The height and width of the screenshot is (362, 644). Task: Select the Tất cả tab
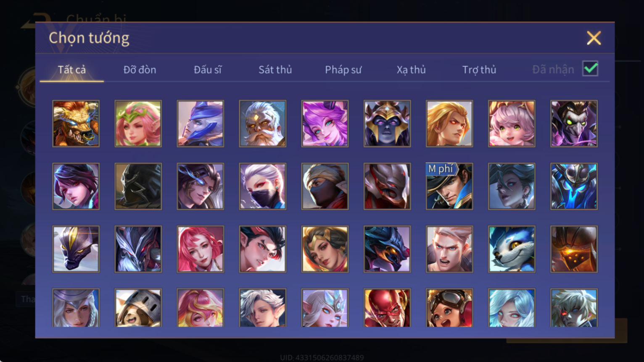point(71,70)
